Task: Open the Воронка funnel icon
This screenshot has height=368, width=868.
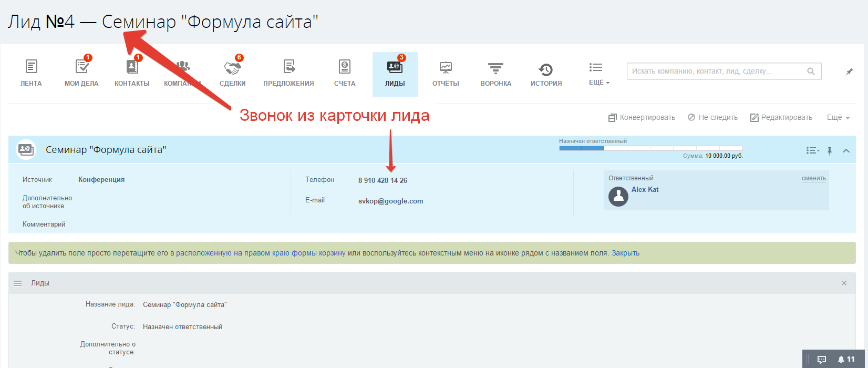Action: point(495,68)
